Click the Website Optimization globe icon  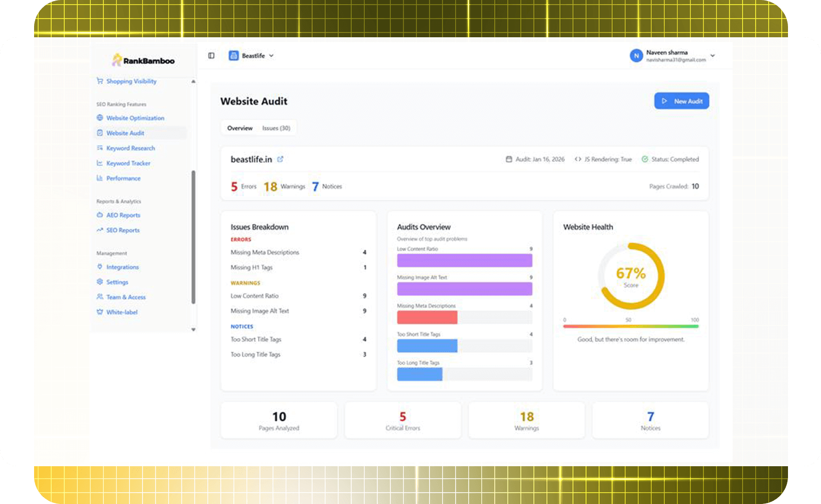pos(100,118)
